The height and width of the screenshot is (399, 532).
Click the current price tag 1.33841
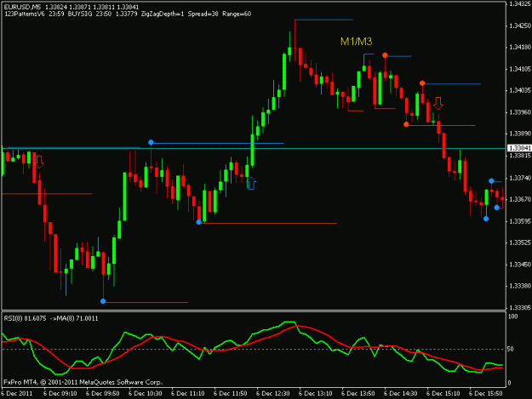click(519, 148)
